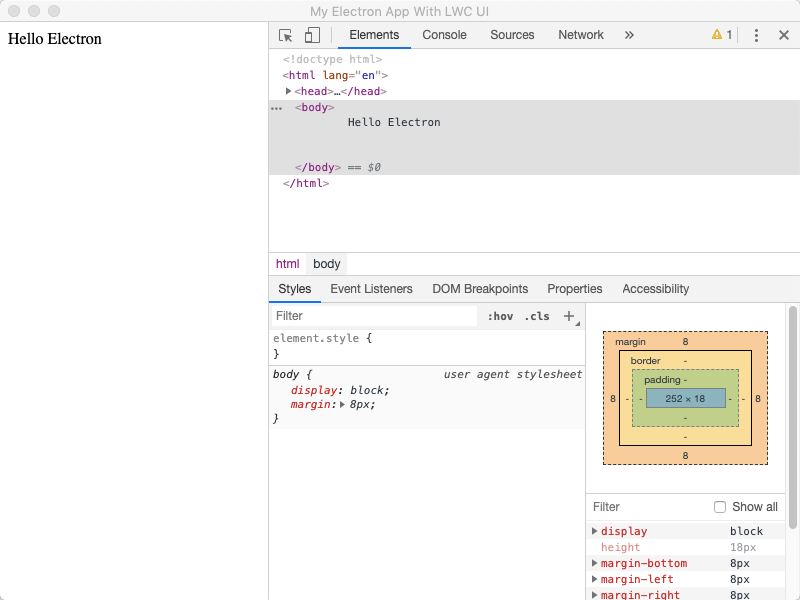Close the DevTools panel

[784, 35]
